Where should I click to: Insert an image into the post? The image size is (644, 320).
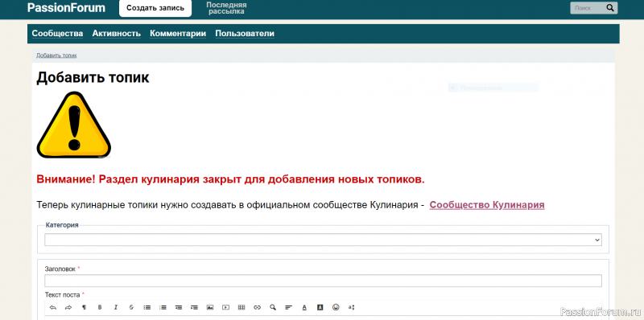[210, 307]
